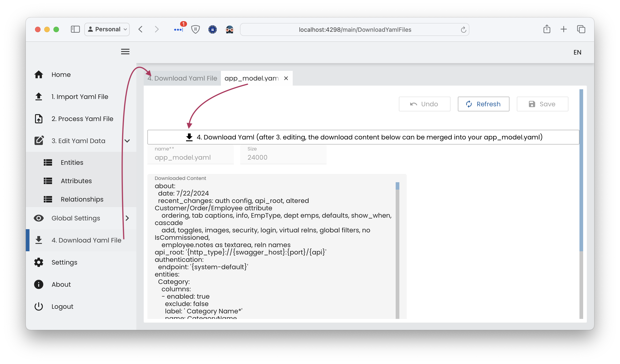Collapse the 3. Edit Yaml Data section
Image resolution: width=620 pixels, height=364 pixels.
(127, 140)
